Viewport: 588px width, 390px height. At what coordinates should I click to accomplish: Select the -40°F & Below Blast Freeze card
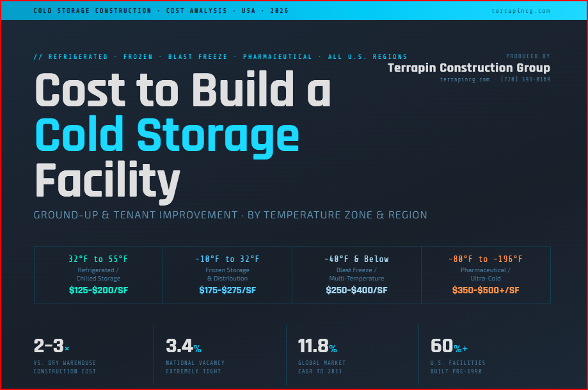(356, 274)
